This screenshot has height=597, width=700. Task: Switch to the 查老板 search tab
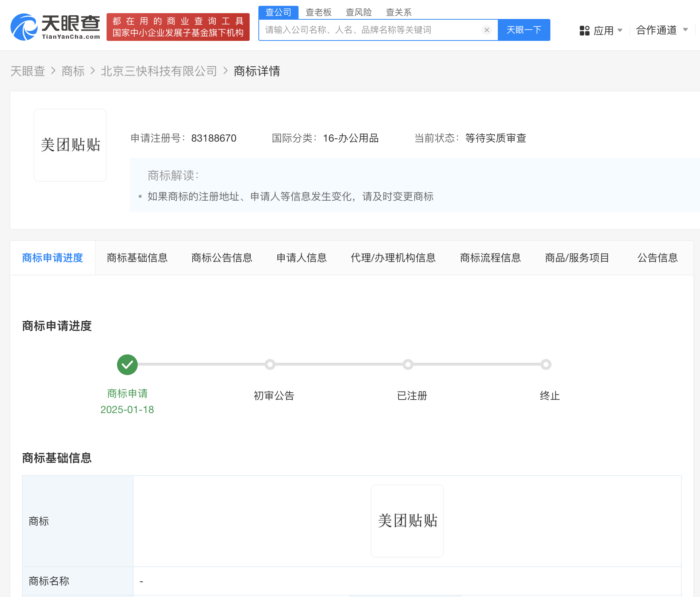(x=318, y=12)
